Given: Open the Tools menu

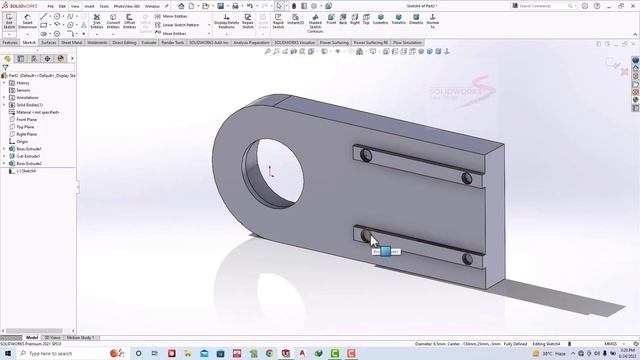Looking at the screenshot, I should [x=104, y=6].
